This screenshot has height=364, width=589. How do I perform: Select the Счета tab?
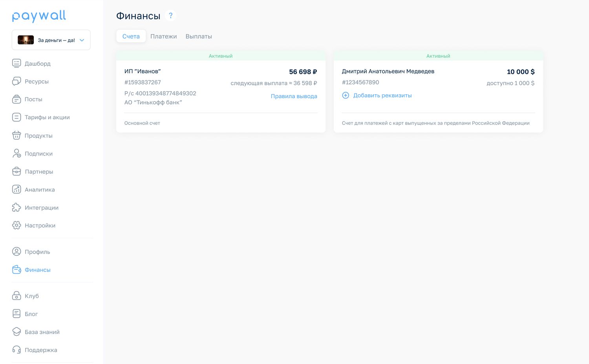[131, 36]
